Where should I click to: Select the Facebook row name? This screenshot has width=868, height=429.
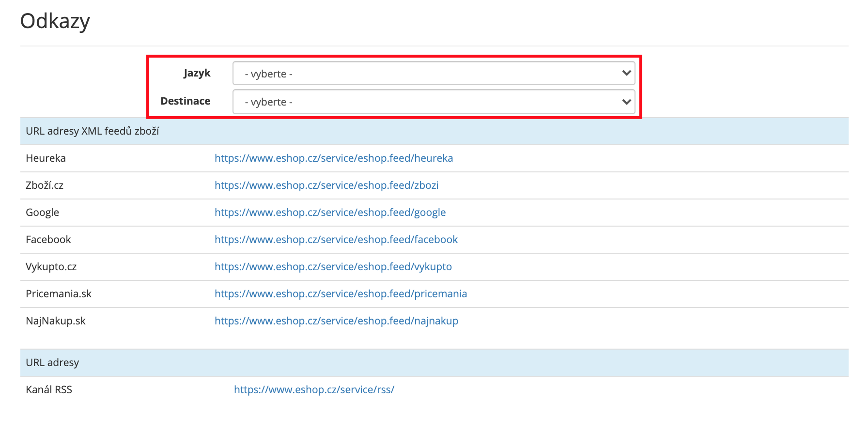(48, 240)
